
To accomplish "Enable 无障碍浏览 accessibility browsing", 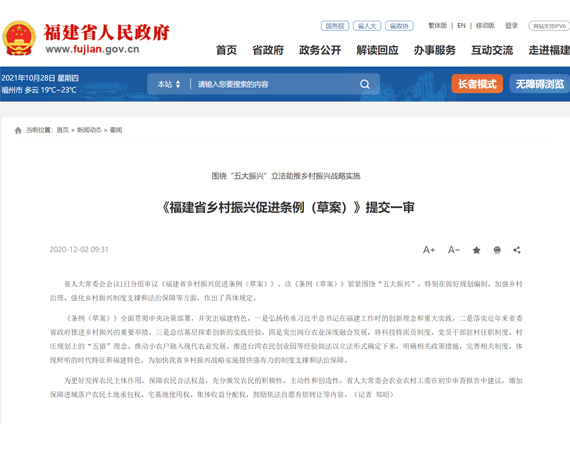I will click(540, 84).
